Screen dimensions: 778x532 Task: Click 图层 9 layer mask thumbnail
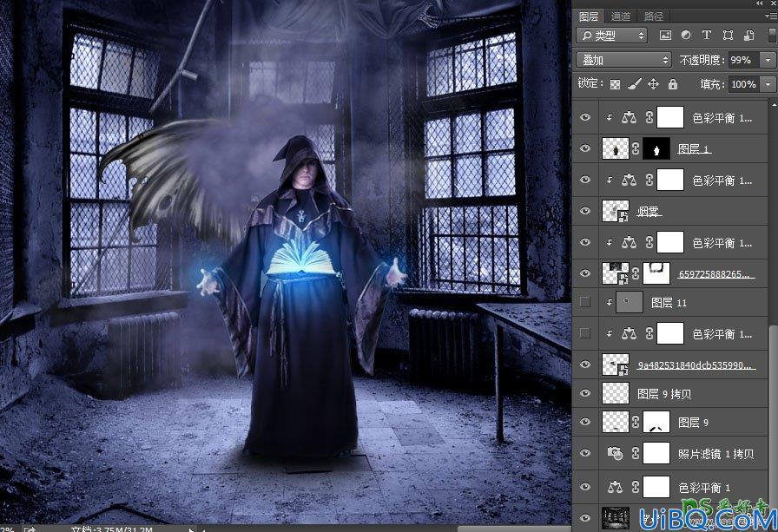click(656, 422)
